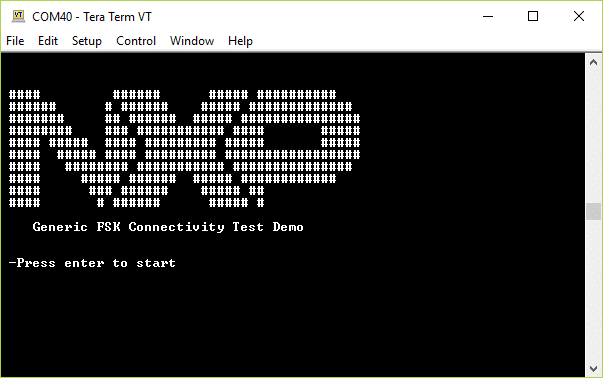Screen dimensions: 603x378
Task: Click the scrollbar track above the thumb
Action: 593,137
